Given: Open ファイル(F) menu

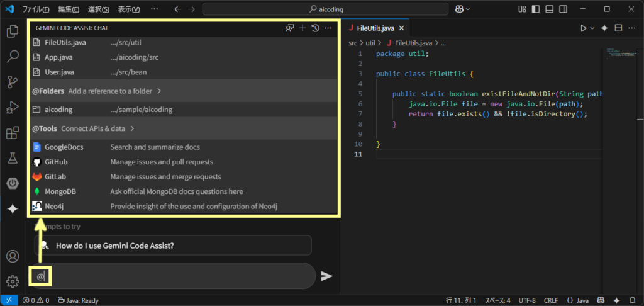Looking at the screenshot, I should click(36, 9).
